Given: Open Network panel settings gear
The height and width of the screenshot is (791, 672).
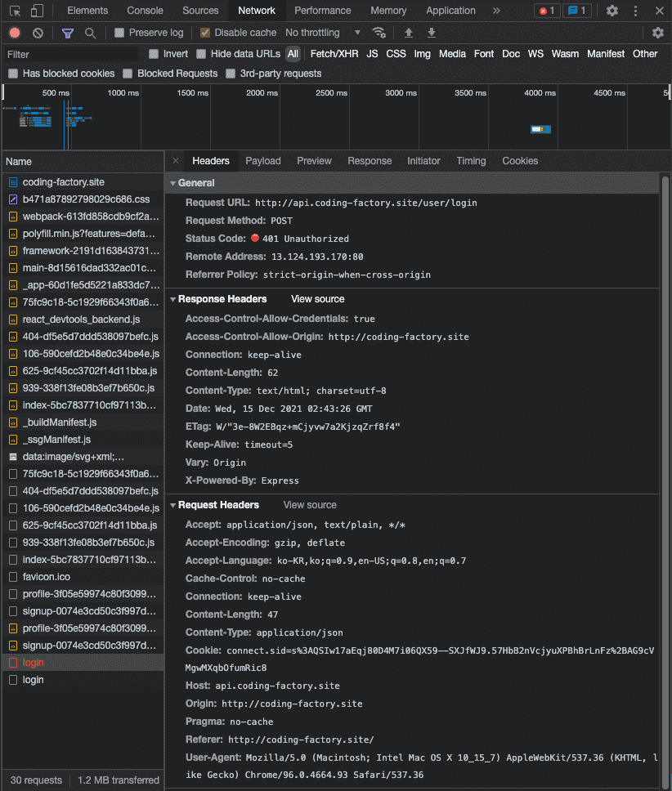Looking at the screenshot, I should tap(658, 33).
